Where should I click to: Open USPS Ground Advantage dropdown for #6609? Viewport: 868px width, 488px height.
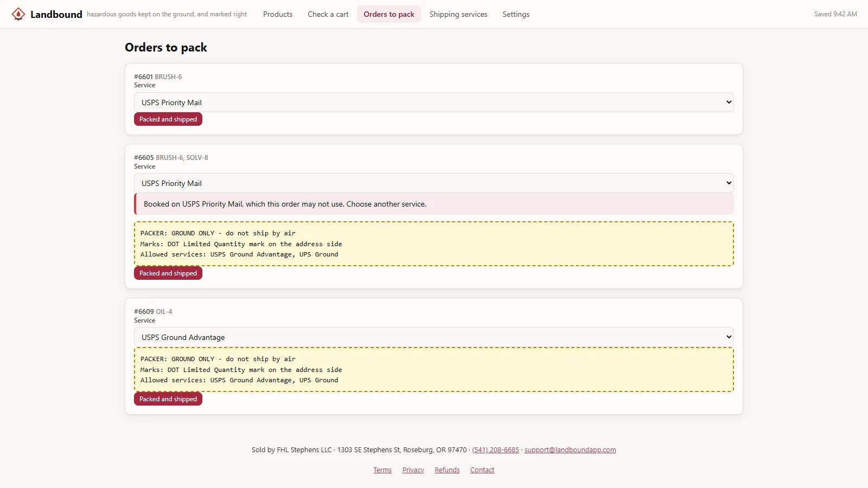[434, 337]
